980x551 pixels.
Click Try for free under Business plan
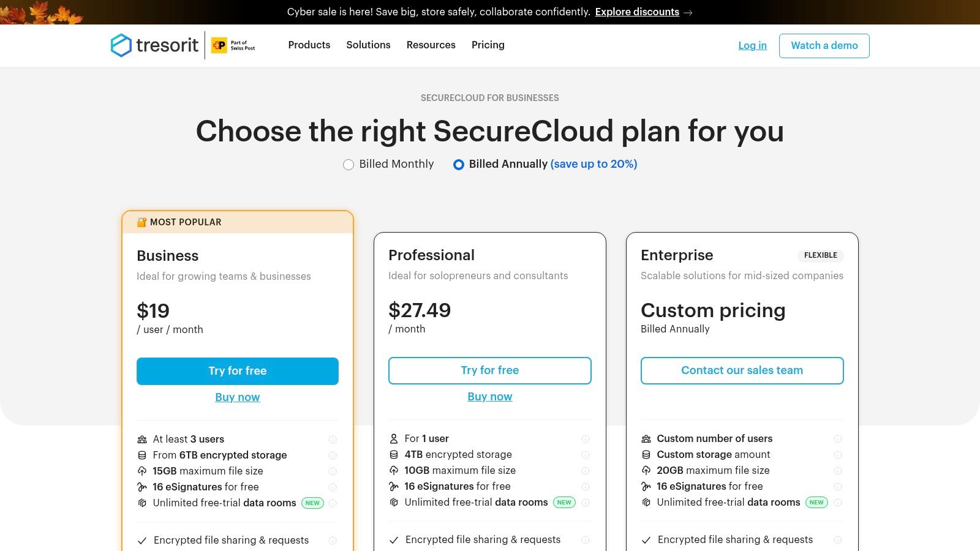(238, 371)
